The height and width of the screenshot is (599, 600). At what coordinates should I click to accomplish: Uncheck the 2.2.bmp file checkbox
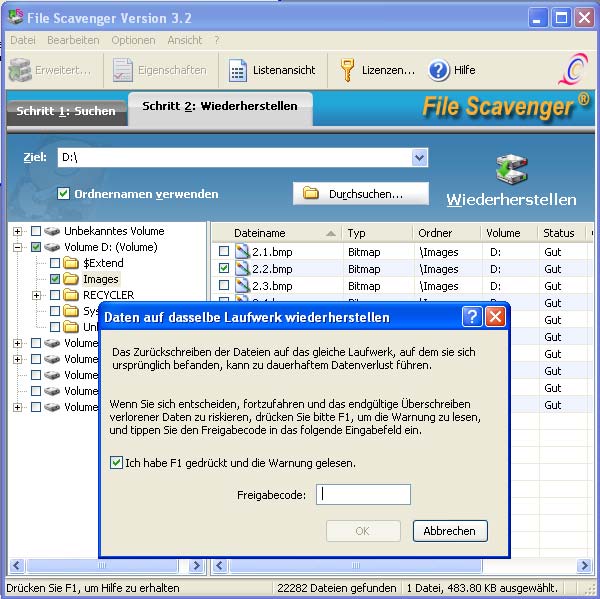coord(224,268)
